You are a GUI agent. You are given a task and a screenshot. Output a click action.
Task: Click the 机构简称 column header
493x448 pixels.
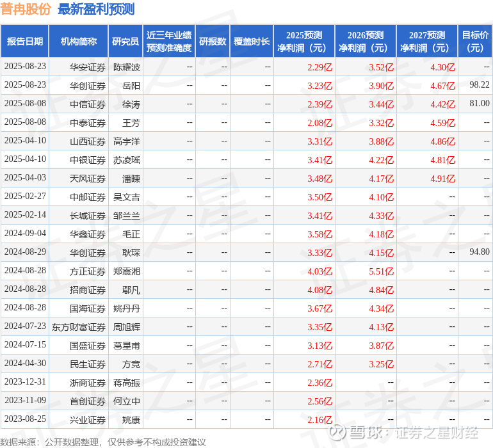click(79, 41)
